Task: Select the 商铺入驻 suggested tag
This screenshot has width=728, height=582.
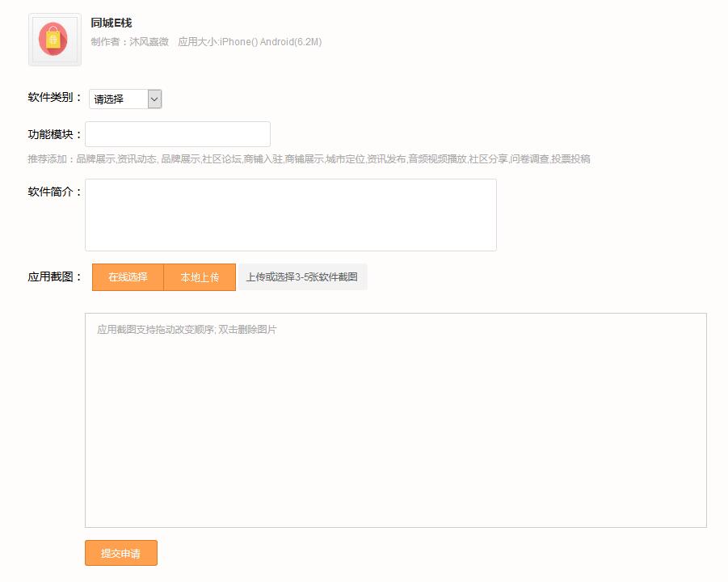Action: [263, 159]
